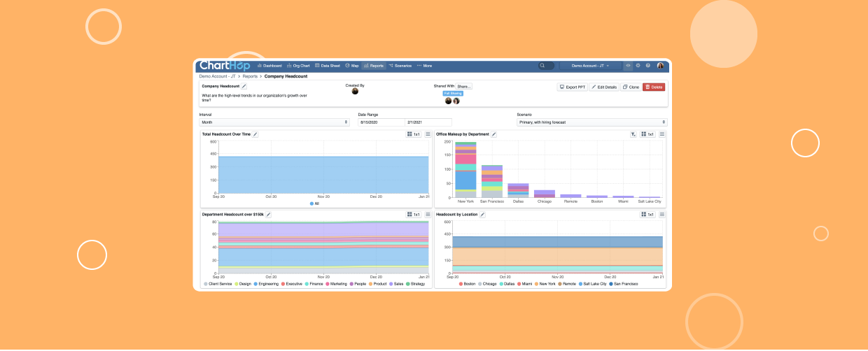Click the settings gear in the top bar
The image size is (868, 351).
click(x=638, y=66)
